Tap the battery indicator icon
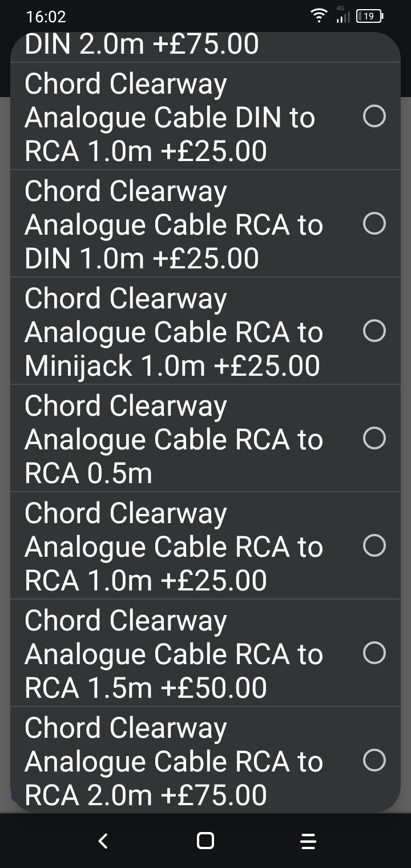The height and width of the screenshot is (868, 411). coord(369,17)
